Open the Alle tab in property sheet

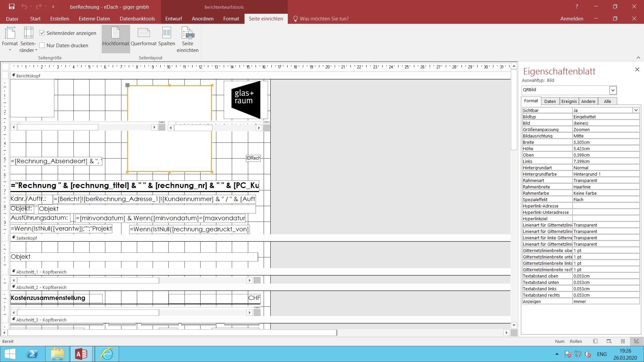(x=607, y=101)
